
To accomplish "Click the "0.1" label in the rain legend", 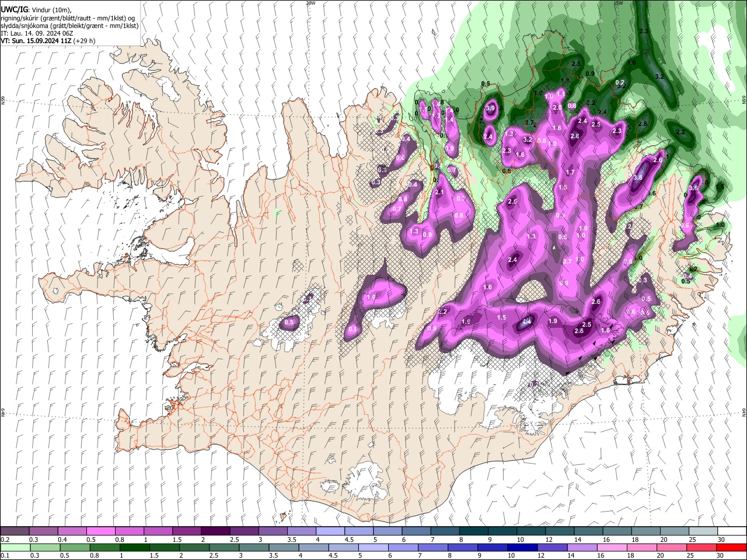I will tap(5, 555).
